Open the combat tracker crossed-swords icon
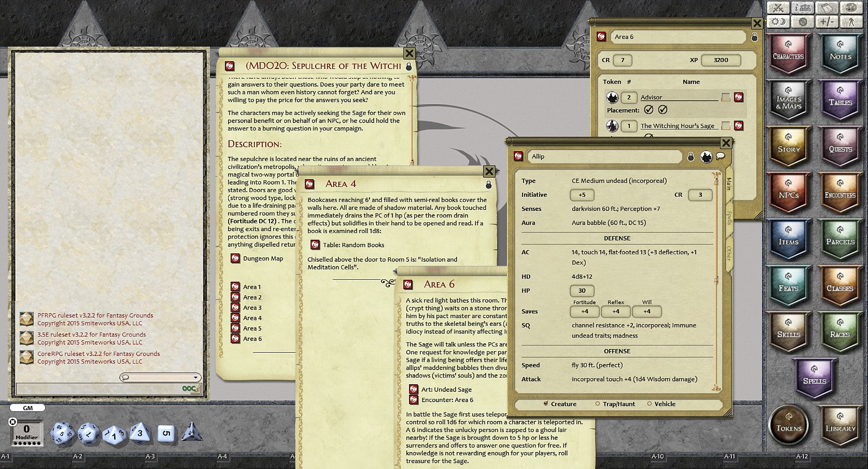The height and width of the screenshot is (469, 868). (778, 8)
